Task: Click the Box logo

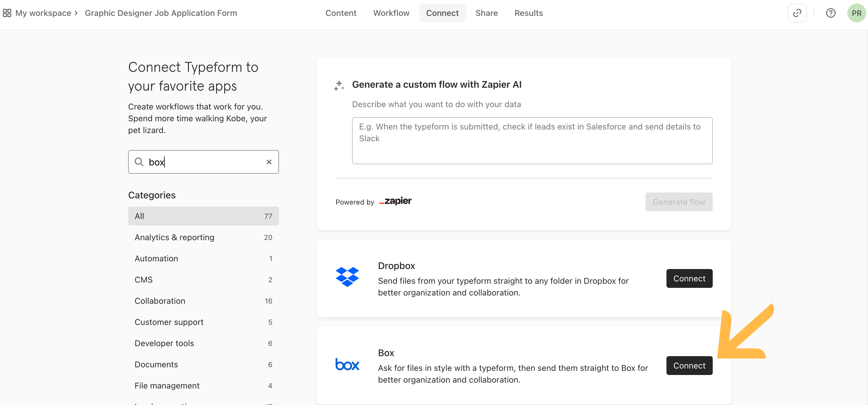Action: pos(347,364)
